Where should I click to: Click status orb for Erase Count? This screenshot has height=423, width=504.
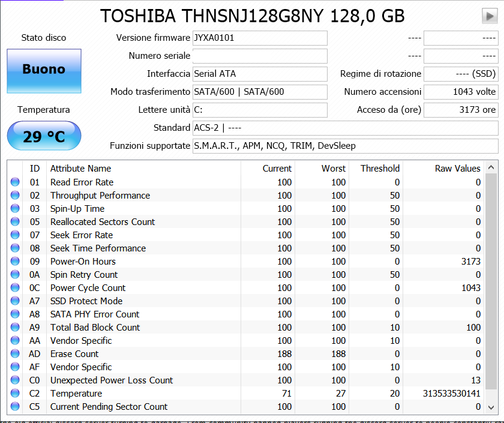(15, 353)
